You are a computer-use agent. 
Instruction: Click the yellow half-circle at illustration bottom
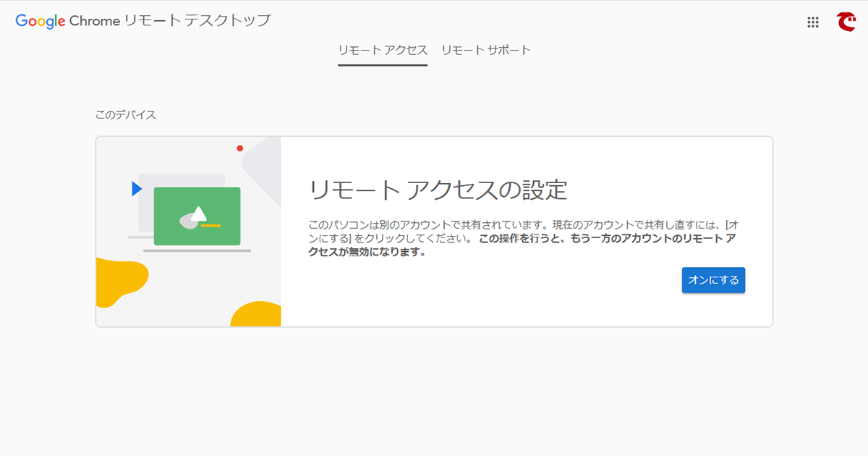(257, 313)
